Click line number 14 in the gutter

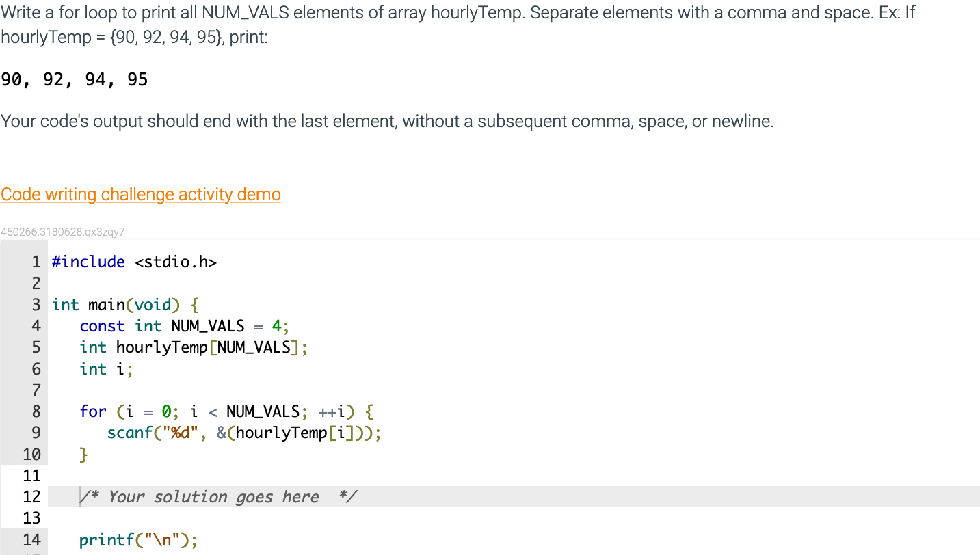(x=31, y=540)
